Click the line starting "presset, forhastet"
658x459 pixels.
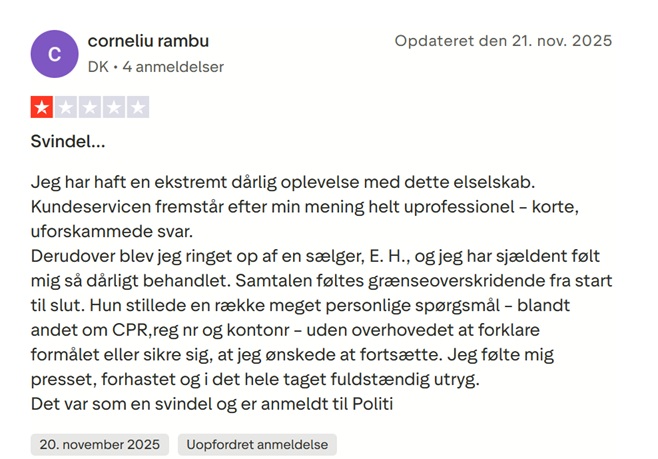255,378
